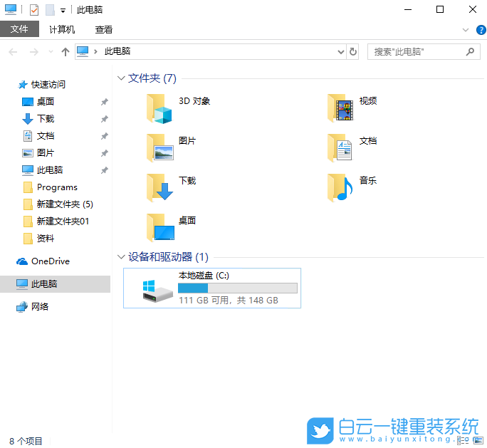Viewport: 487px width, 448px height.
Task: Open the Quick Access Toolbar customize dropdown
Action: pyautogui.click(x=63, y=11)
